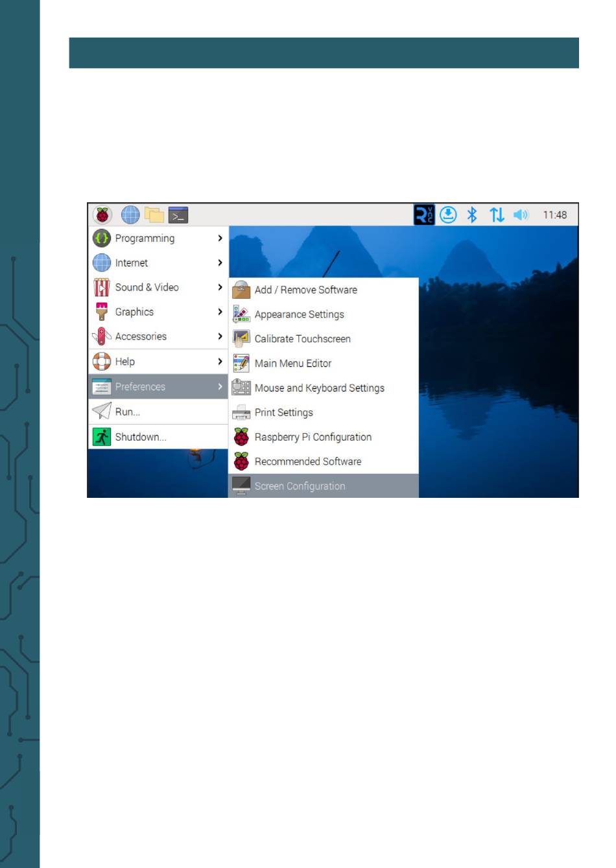The height and width of the screenshot is (868, 616).
Task: Click the Sound & Video popcorn icon
Action: click(x=102, y=287)
